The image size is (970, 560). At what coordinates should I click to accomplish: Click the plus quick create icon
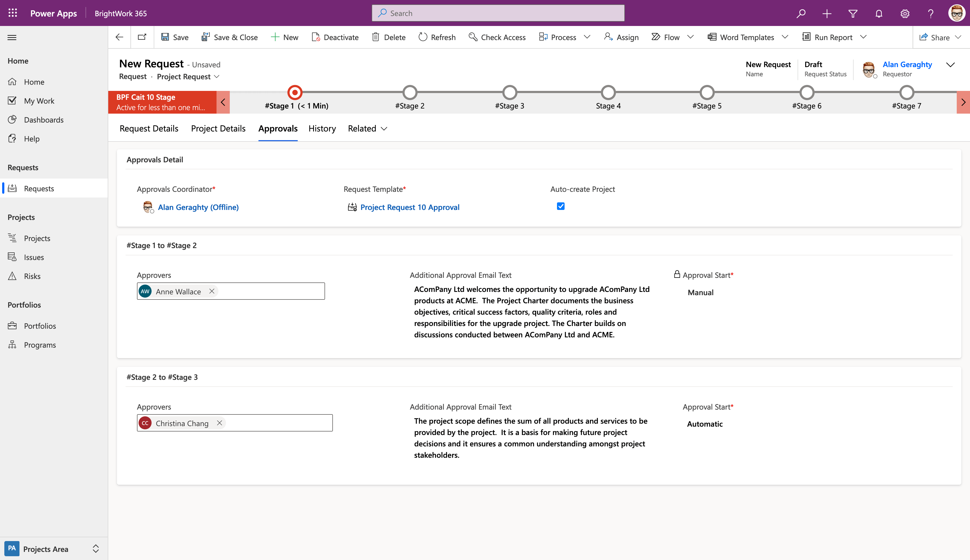click(x=827, y=14)
